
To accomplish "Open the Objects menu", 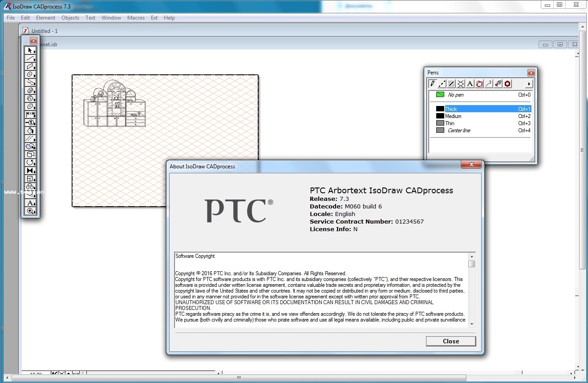I will coord(70,18).
